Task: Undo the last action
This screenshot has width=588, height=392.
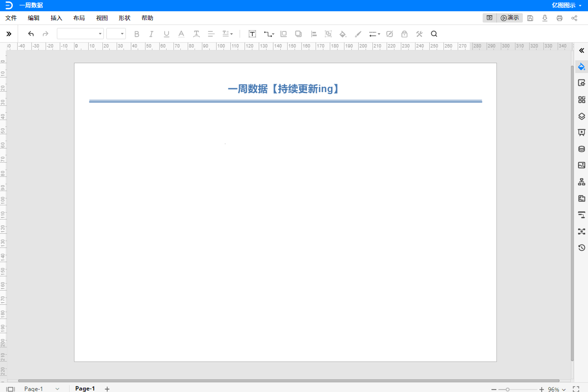Action: (x=31, y=34)
